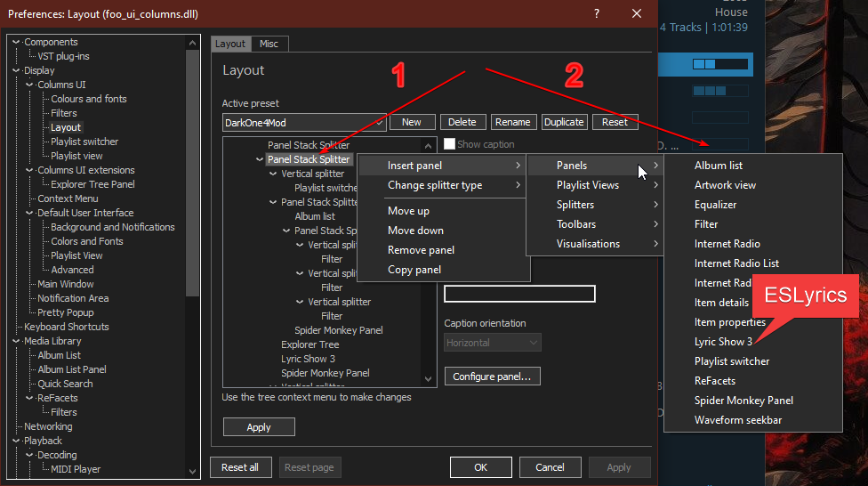
Task: Close the Preferences dialog window
Action: (x=636, y=14)
